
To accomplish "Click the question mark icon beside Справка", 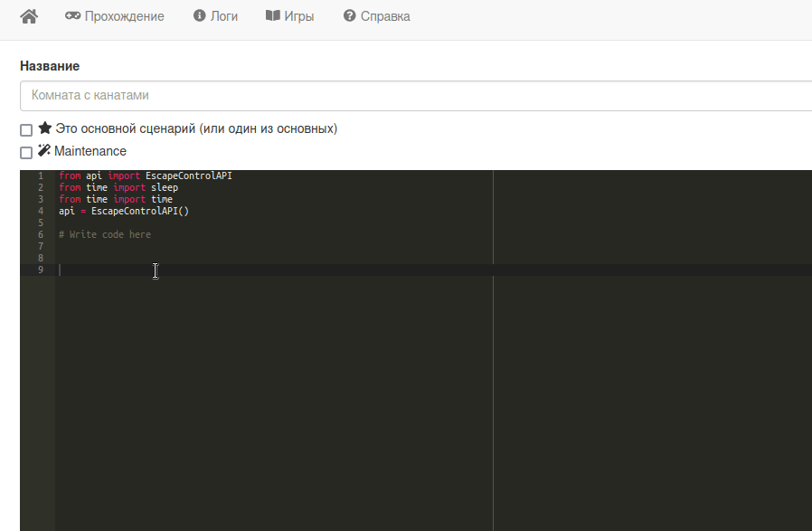I will click(x=350, y=15).
